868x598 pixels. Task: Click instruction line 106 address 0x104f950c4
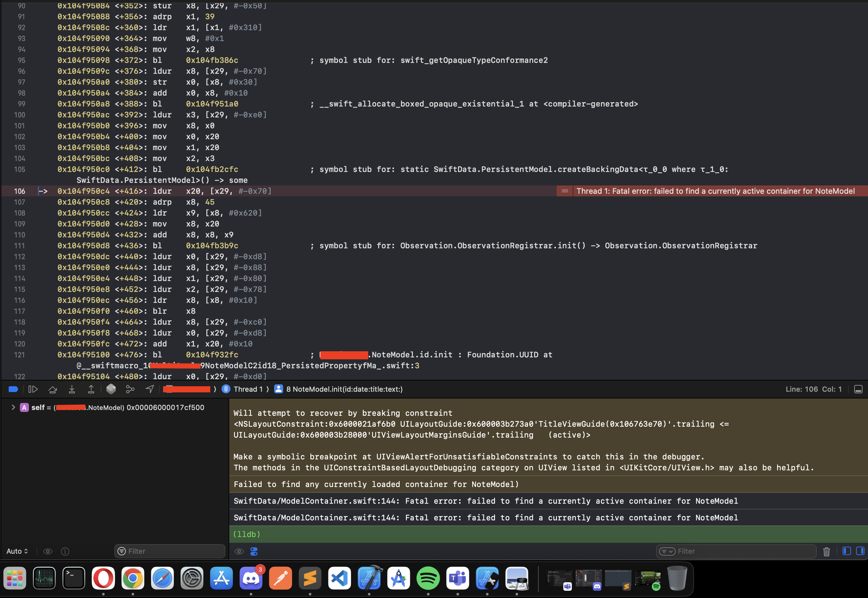click(83, 191)
